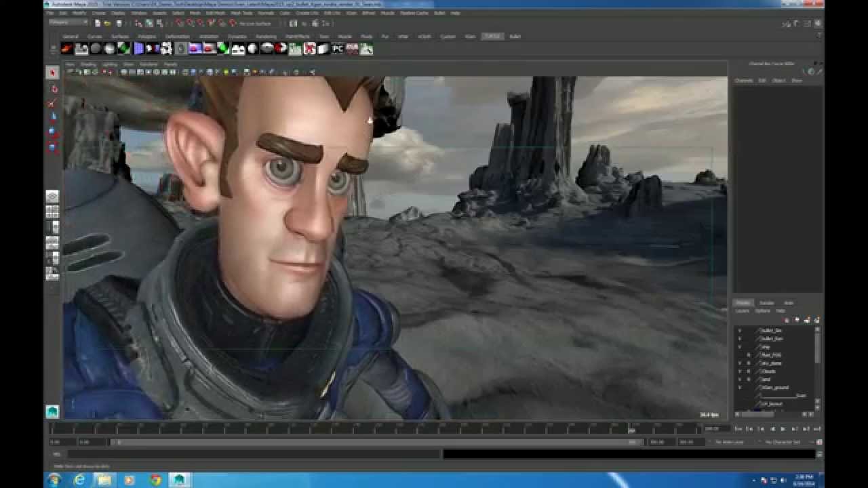
Task: Switch to Render tab in layer editor
Action: [767, 303]
